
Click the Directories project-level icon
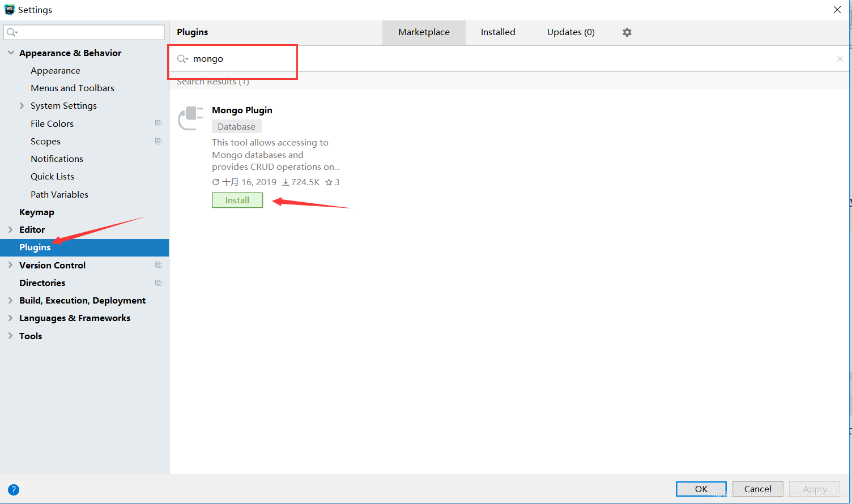click(x=159, y=283)
